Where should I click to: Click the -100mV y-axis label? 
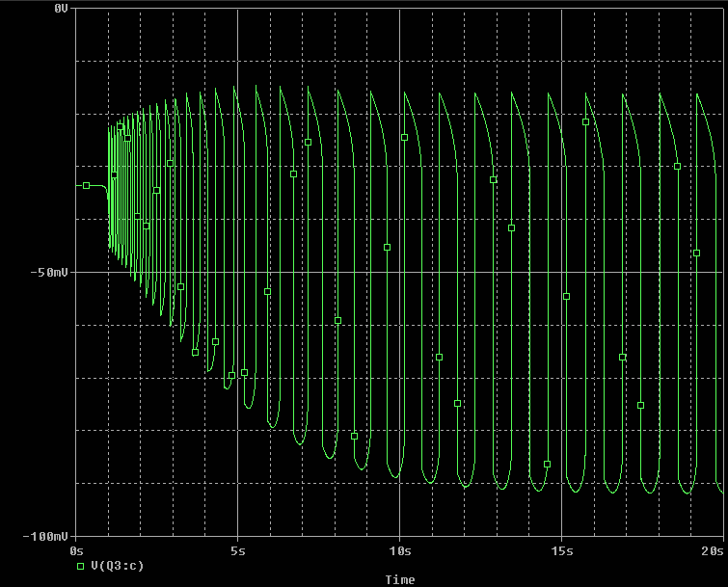pyautogui.click(x=45, y=537)
